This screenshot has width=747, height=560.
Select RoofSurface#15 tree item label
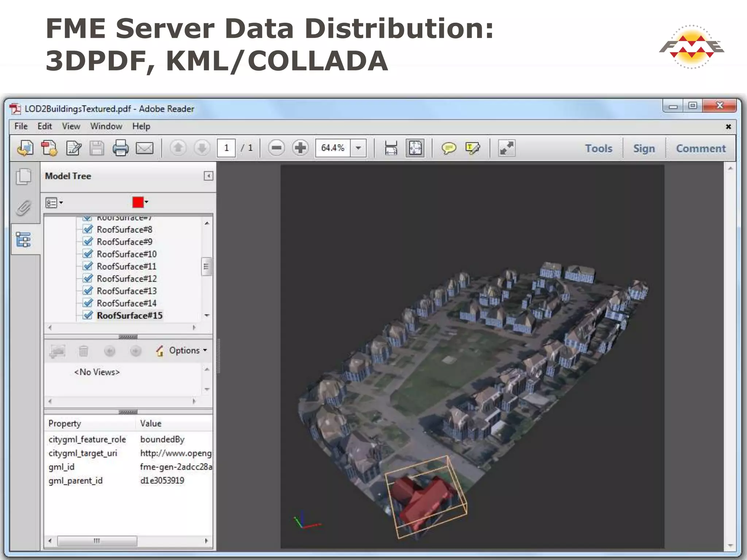point(129,315)
